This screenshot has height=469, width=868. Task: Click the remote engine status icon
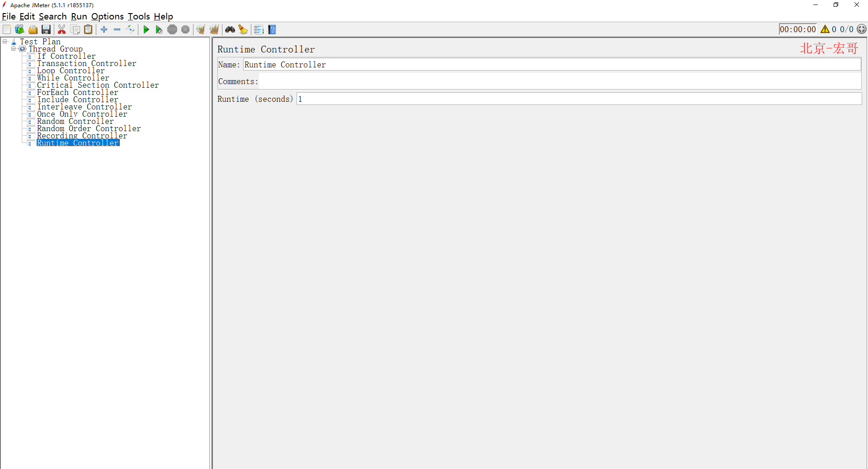coord(862,29)
